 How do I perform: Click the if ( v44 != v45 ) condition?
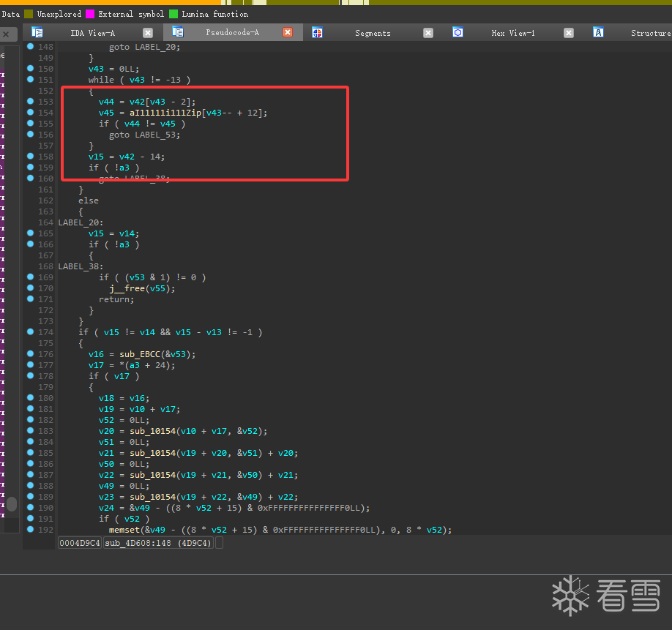click(x=142, y=124)
